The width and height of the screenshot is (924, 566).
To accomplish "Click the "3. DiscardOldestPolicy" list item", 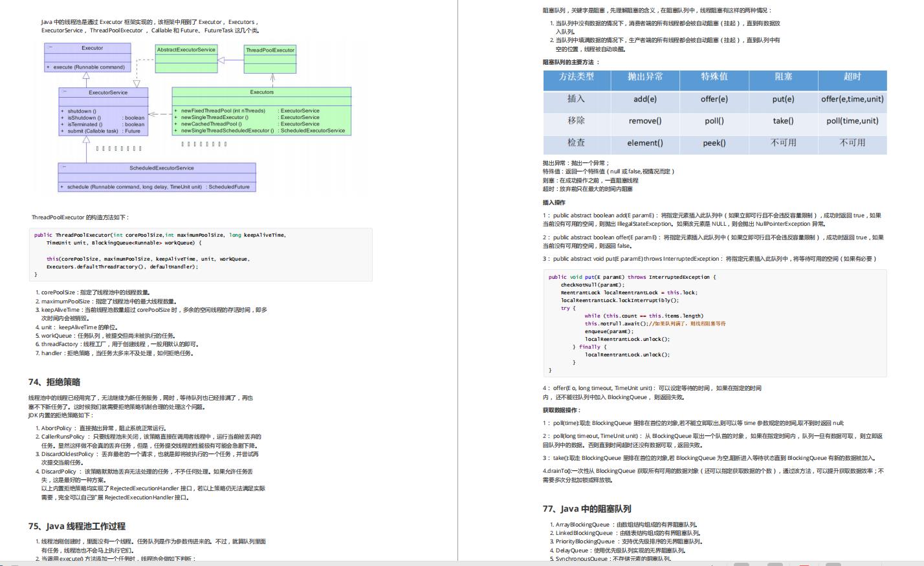I will [147, 458].
